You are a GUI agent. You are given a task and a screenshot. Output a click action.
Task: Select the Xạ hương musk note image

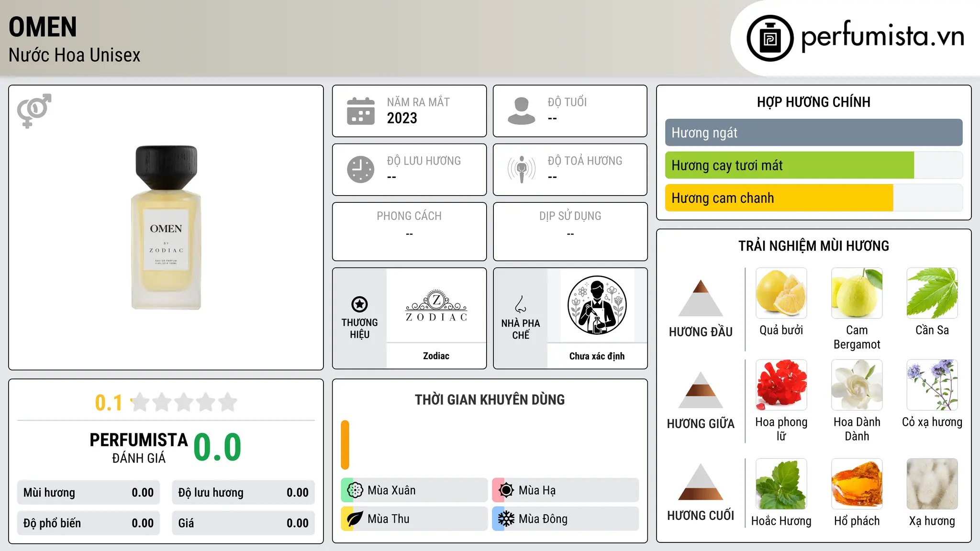[932, 484]
